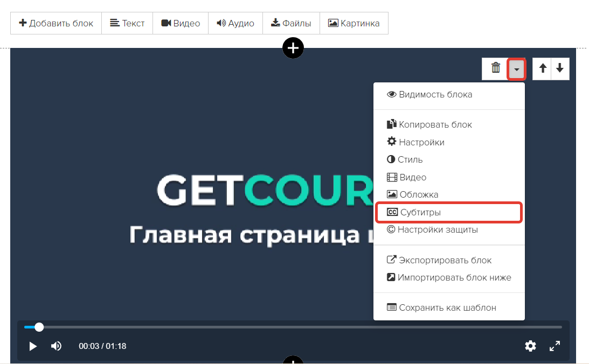Viewport: 589px width, 364px height.
Task: Click the black plus circle above the video
Action: coord(293,48)
